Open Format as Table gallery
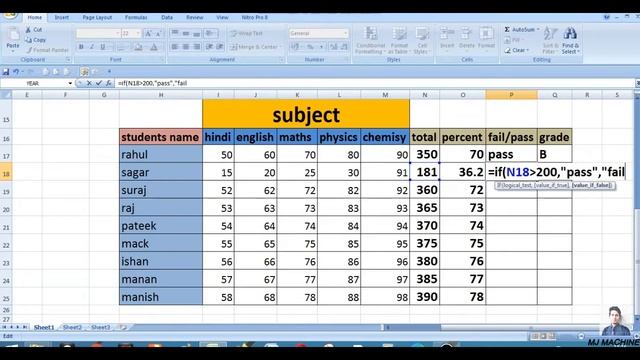 (x=399, y=40)
